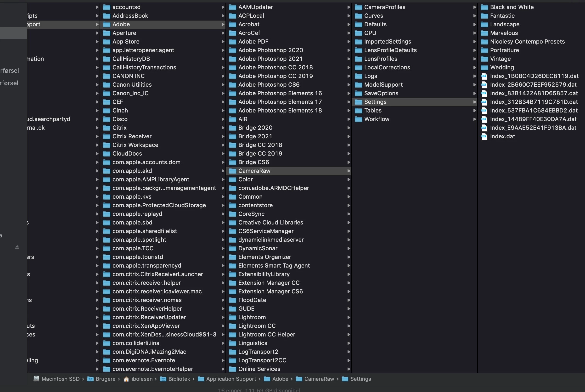Click the disclosure arrow for Citrix Workspace

(x=223, y=145)
